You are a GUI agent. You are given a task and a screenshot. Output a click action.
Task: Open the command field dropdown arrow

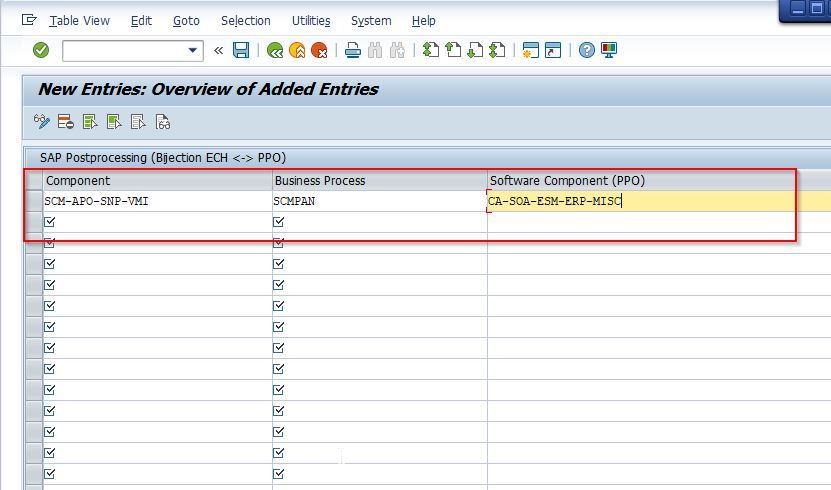(x=192, y=51)
